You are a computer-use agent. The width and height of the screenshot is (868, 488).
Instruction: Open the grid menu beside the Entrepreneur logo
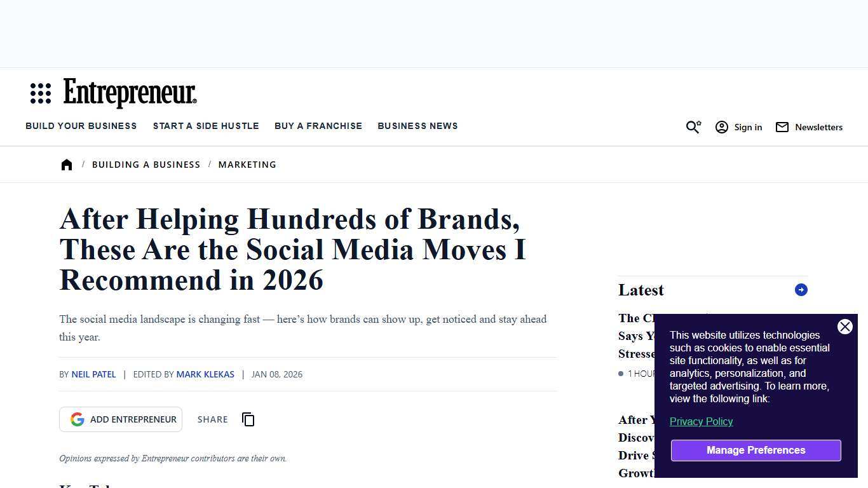[40, 93]
